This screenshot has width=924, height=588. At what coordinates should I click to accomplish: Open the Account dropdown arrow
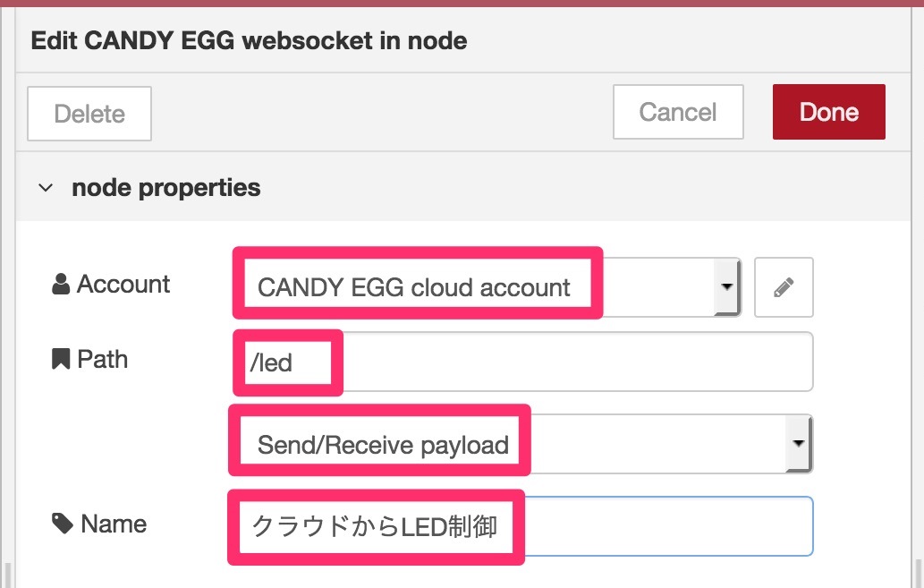pyautogui.click(x=727, y=286)
